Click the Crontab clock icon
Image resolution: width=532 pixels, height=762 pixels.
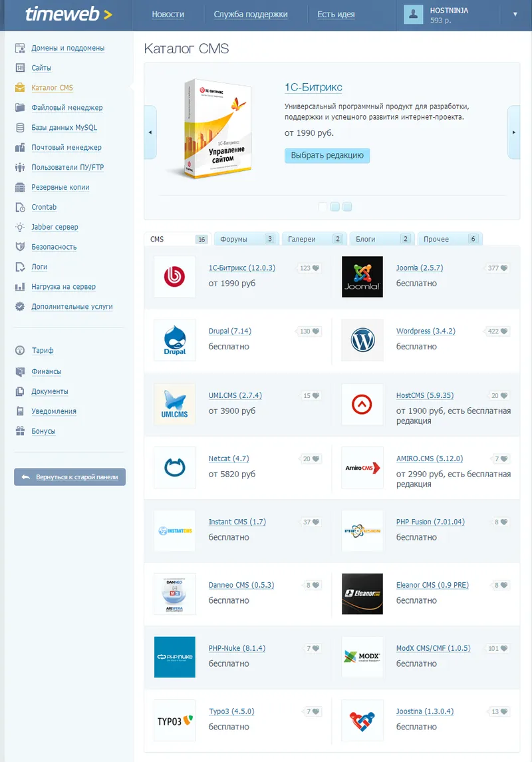point(20,207)
